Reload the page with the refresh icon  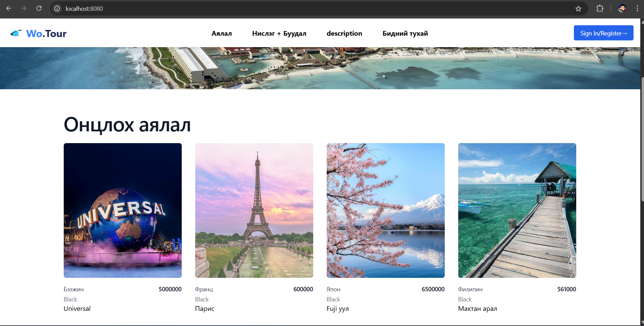pos(39,8)
